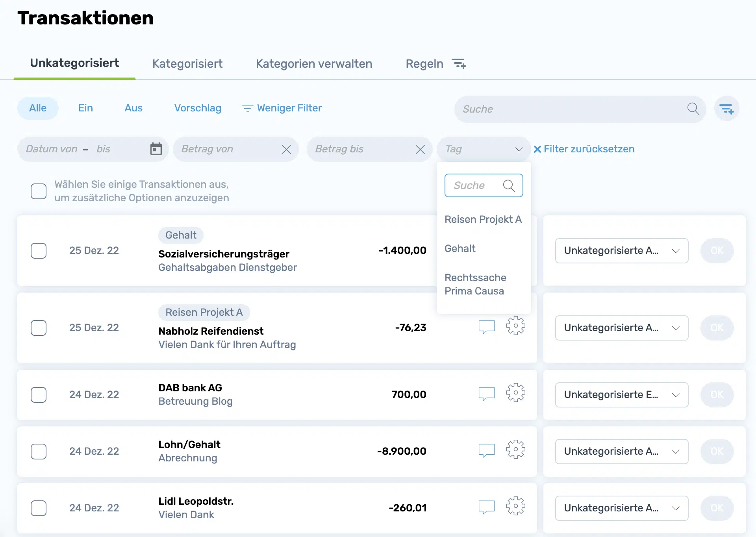Choose Rechtssache Prima Causa tag option
The height and width of the screenshot is (537, 756).
pos(475,284)
